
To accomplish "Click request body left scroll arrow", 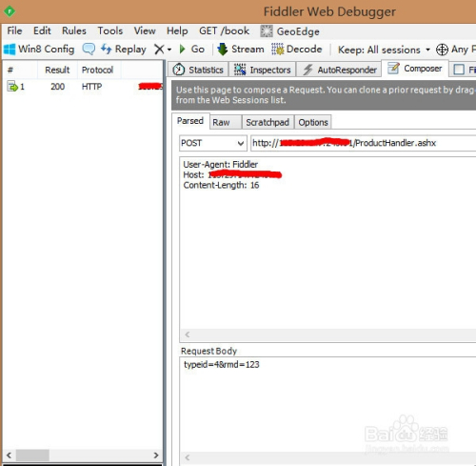I will pos(188,457).
